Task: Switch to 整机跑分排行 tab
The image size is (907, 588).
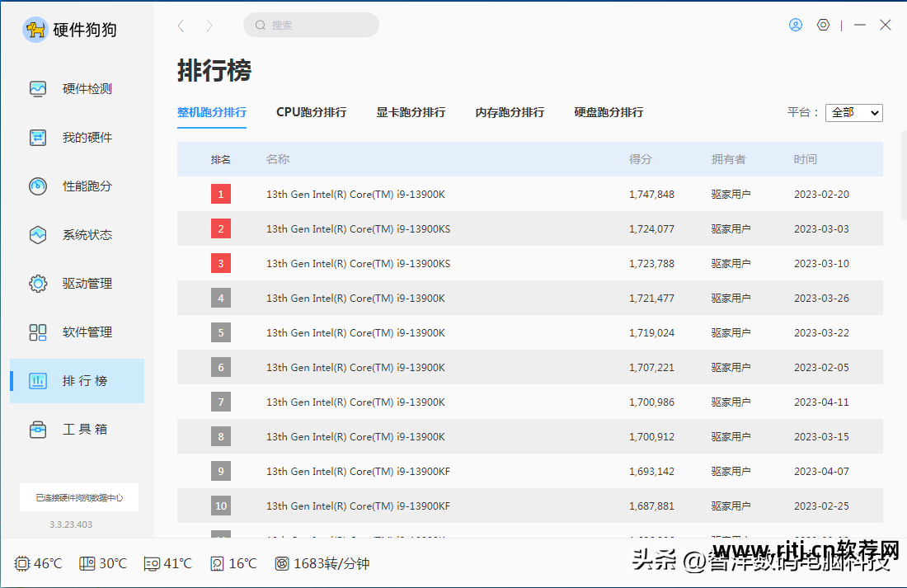Action: tap(212, 112)
